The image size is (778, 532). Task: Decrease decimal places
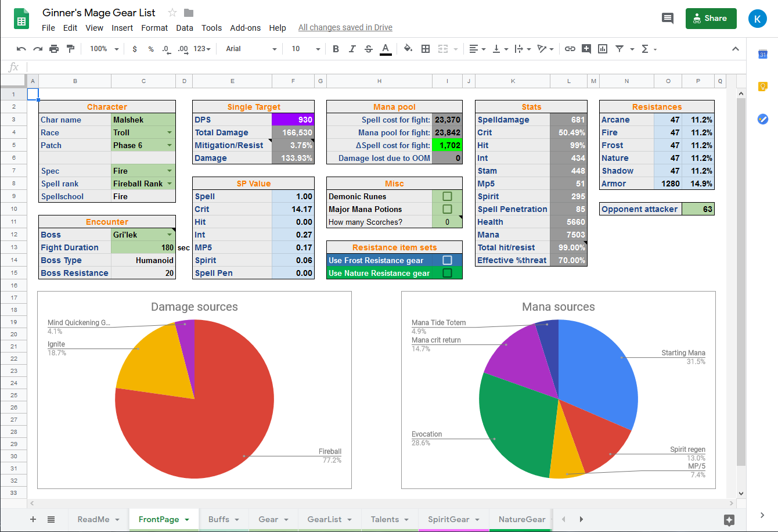(166, 49)
